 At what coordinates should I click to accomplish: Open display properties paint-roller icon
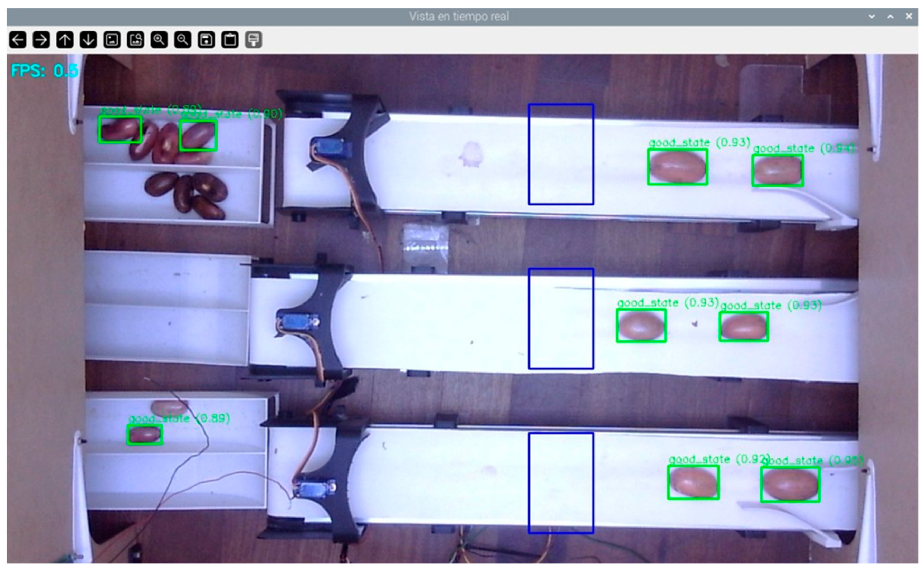254,40
